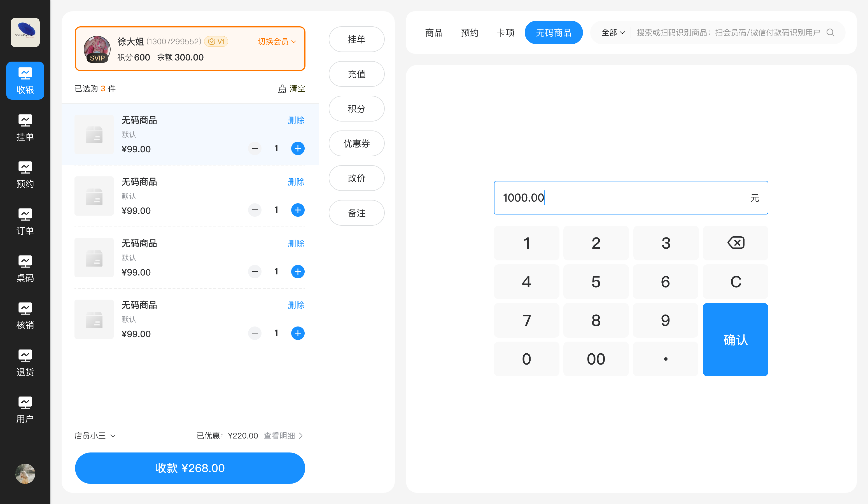Expand the 切换会员 dropdown
The image size is (868, 504).
pos(277,42)
